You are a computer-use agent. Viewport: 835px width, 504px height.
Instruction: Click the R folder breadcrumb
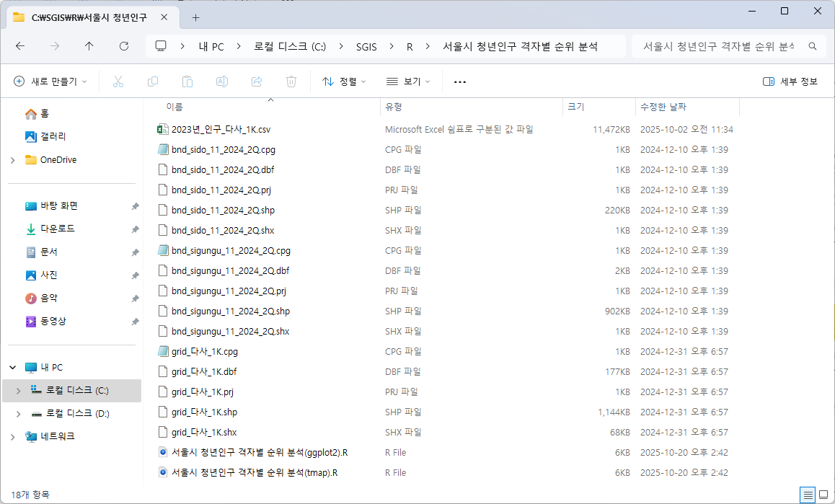click(x=410, y=47)
